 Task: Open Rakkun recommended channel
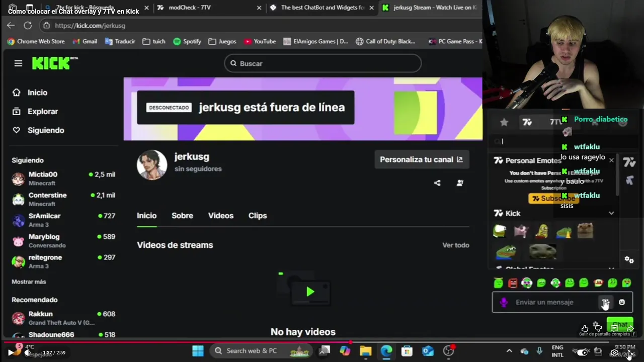(x=63, y=318)
